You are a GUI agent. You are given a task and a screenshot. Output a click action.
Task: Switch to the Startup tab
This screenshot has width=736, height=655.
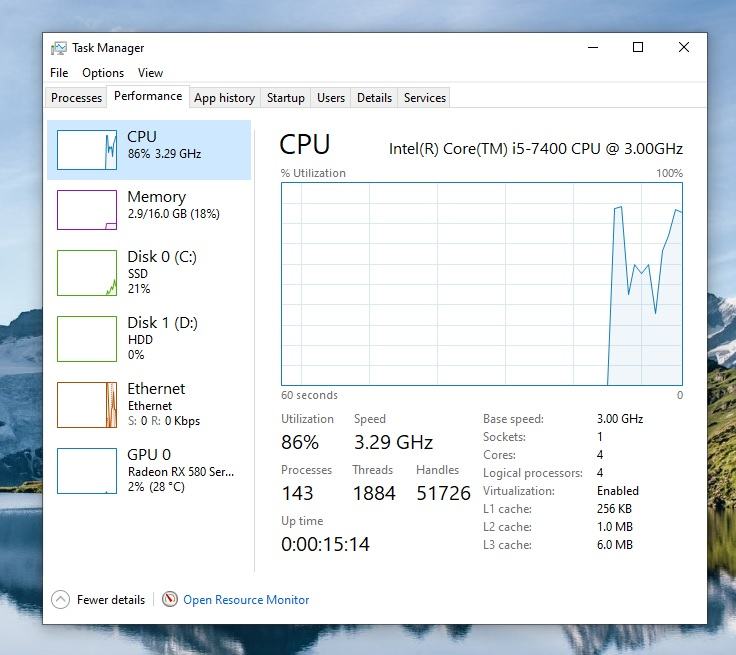(285, 98)
